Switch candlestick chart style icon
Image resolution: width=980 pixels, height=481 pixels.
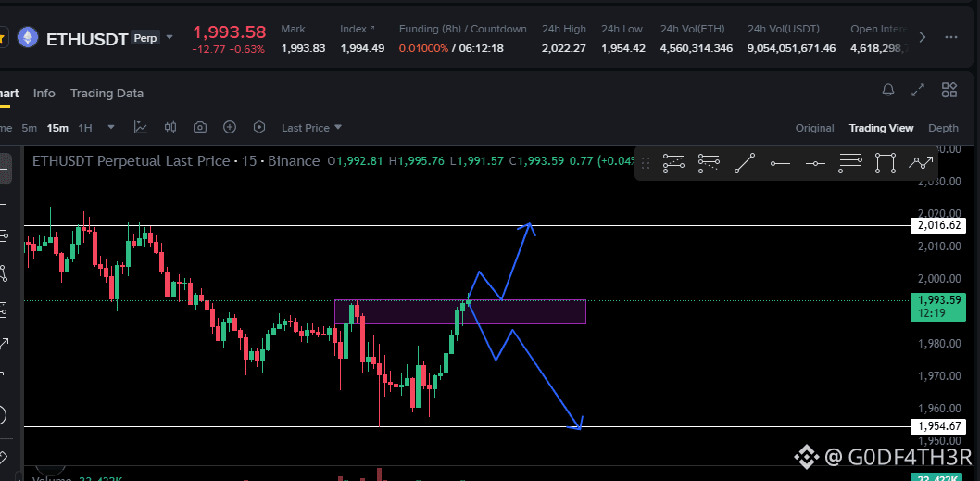pos(170,128)
